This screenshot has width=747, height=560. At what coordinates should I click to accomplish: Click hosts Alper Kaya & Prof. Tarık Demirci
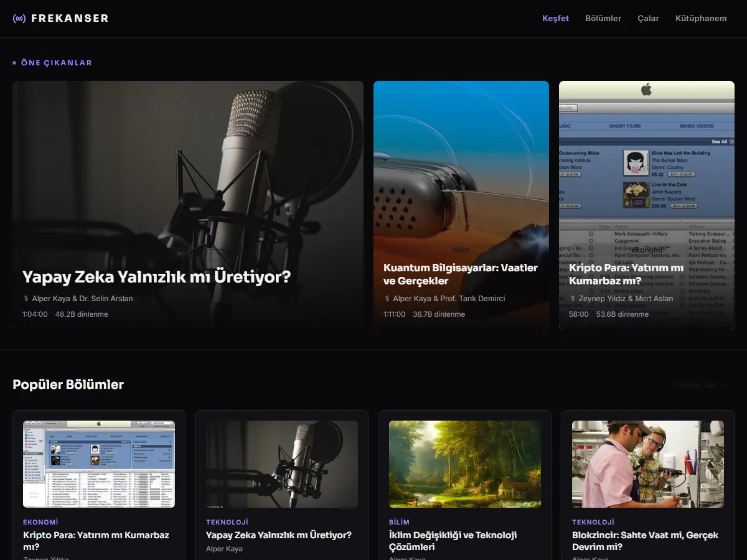(x=449, y=299)
